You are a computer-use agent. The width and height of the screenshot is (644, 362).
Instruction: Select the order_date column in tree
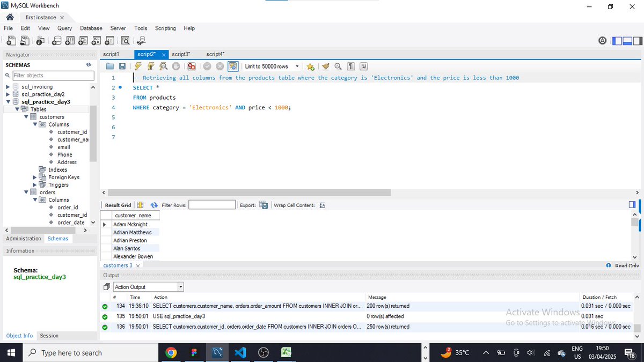[71, 223]
